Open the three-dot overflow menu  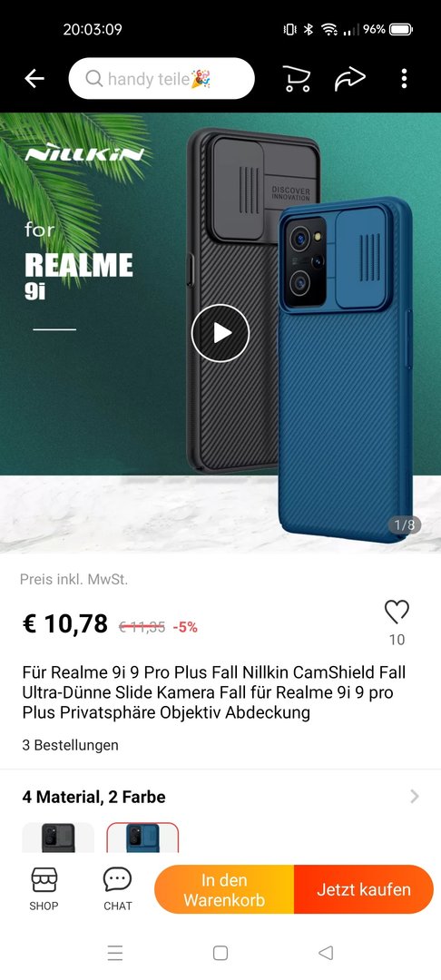[x=404, y=79]
